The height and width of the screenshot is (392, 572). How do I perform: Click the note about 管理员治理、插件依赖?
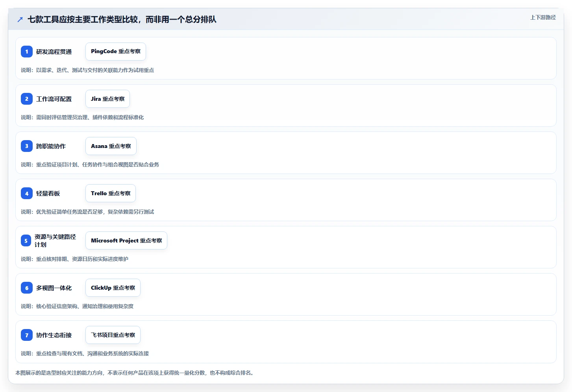point(82,117)
